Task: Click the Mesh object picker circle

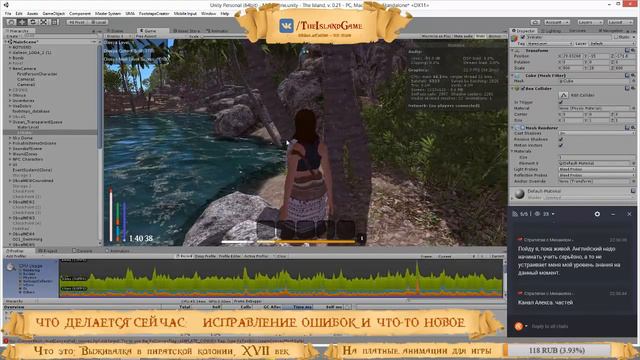Action: (x=633, y=81)
